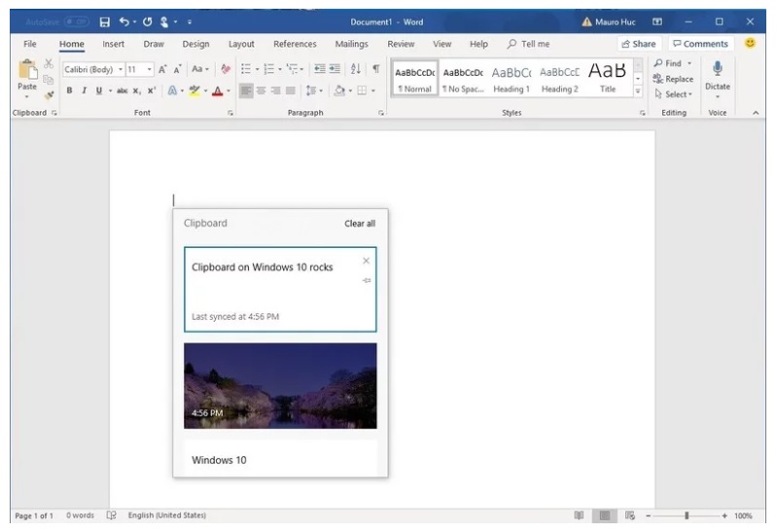
Task: Click the Text Effects outlined A icon
Action: [172, 90]
